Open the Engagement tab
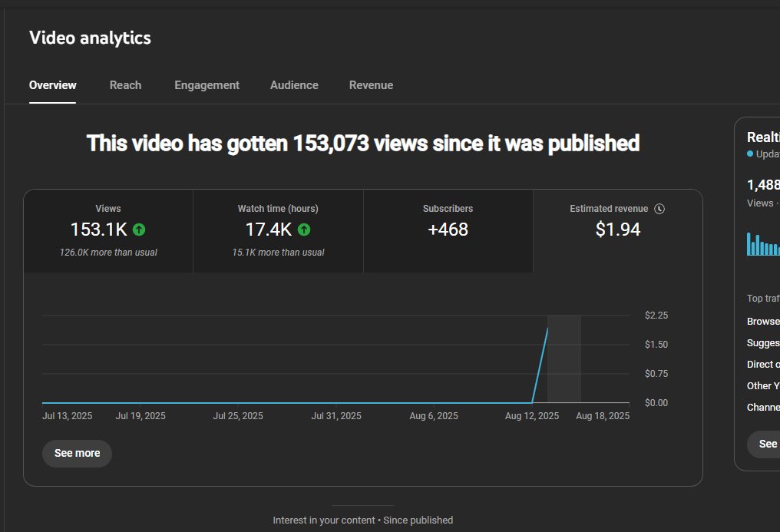780x532 pixels. (207, 85)
